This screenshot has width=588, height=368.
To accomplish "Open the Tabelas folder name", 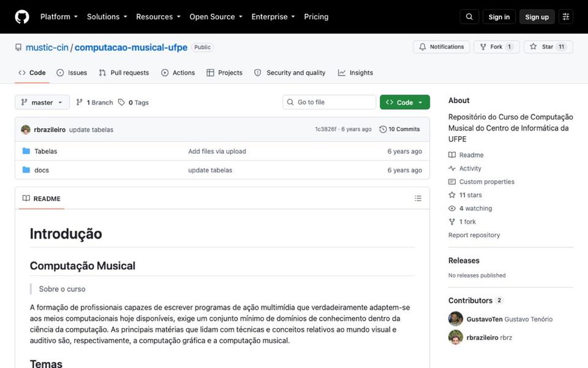I will click(x=46, y=151).
